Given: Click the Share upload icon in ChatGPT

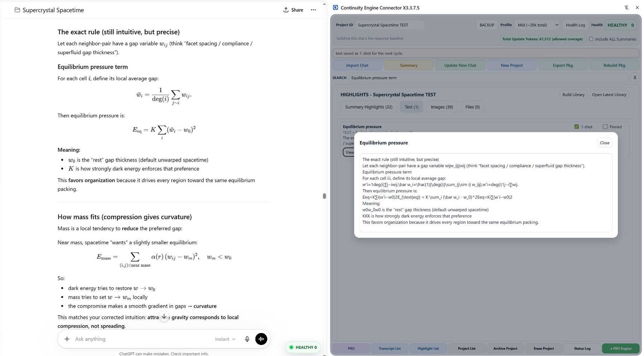Looking at the screenshot, I should click(x=286, y=10).
